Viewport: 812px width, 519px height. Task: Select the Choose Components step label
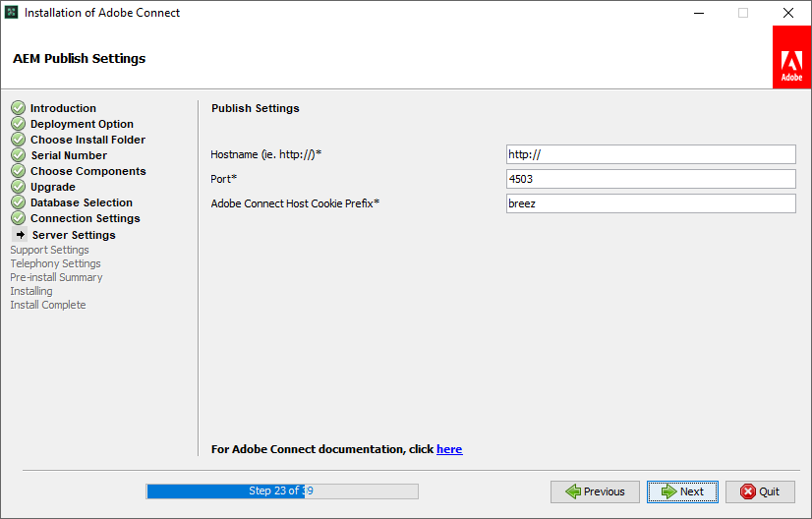point(88,171)
